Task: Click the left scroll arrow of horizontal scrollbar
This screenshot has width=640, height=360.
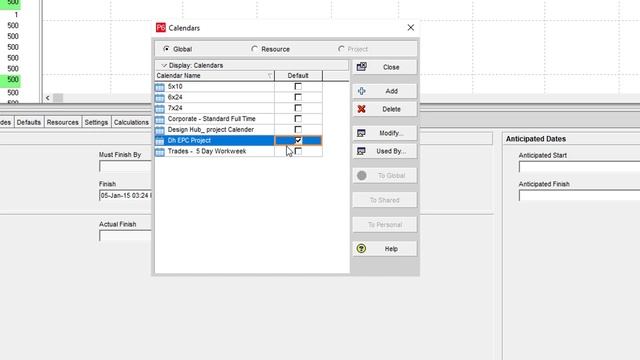Action: [48, 98]
